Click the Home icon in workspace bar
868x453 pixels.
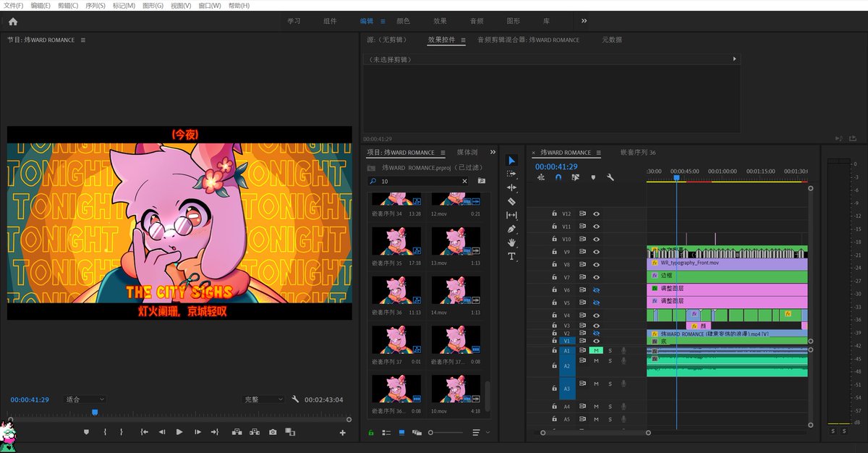click(x=12, y=21)
